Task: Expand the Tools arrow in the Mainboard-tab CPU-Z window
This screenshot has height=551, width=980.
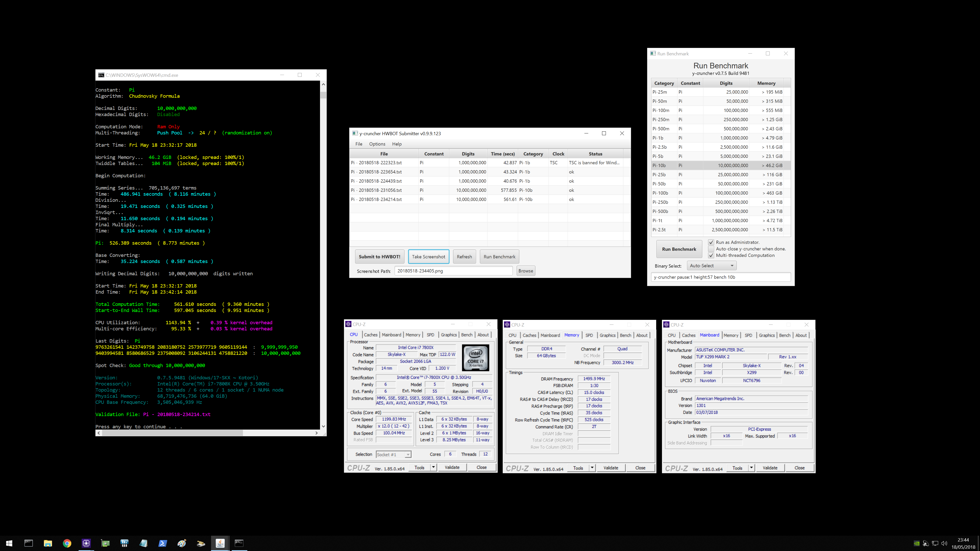Action: pos(751,468)
